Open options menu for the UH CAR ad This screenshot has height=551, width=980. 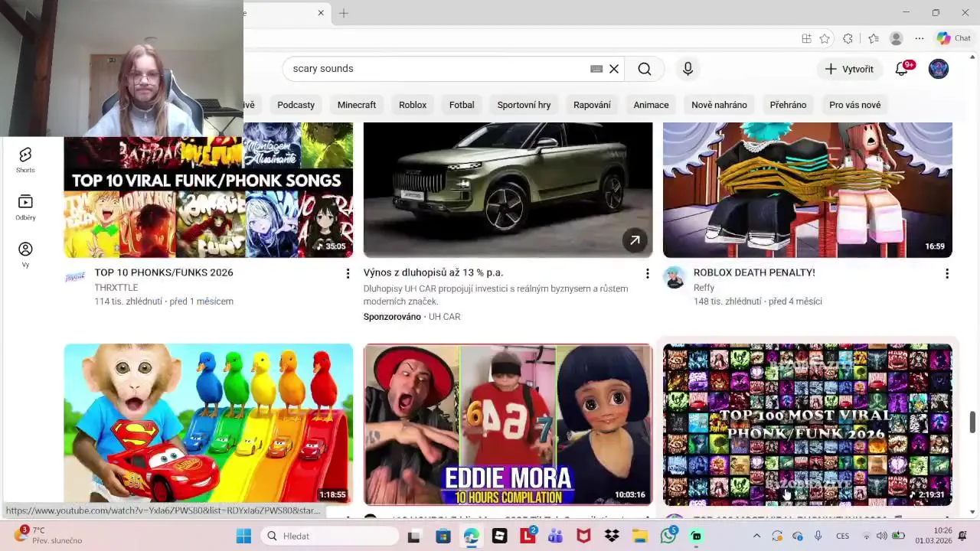[x=647, y=273]
